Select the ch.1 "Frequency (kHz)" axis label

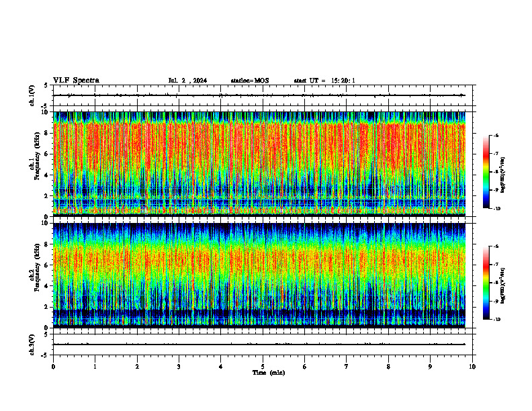[37, 156]
